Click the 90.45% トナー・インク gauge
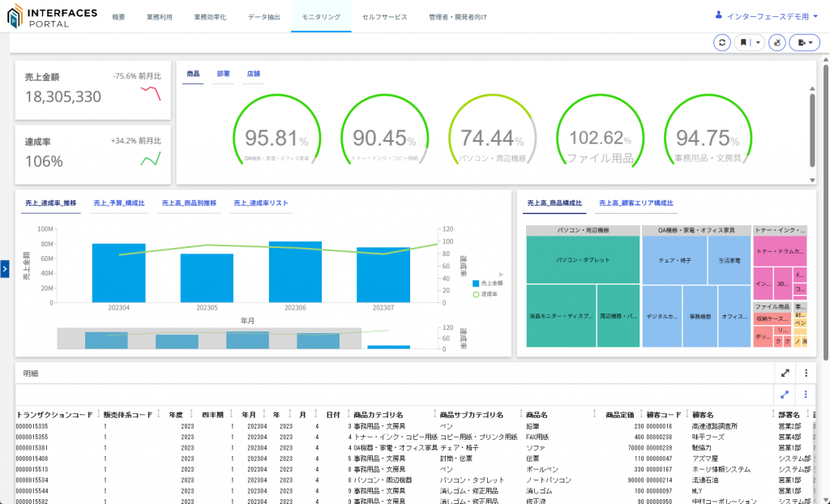The height and width of the screenshot is (504, 830). click(384, 130)
